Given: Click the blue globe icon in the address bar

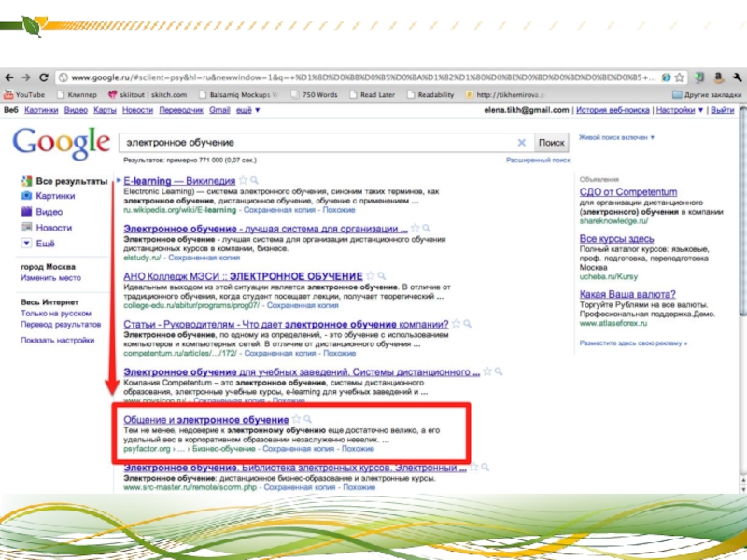Looking at the screenshot, I should click(x=666, y=77).
